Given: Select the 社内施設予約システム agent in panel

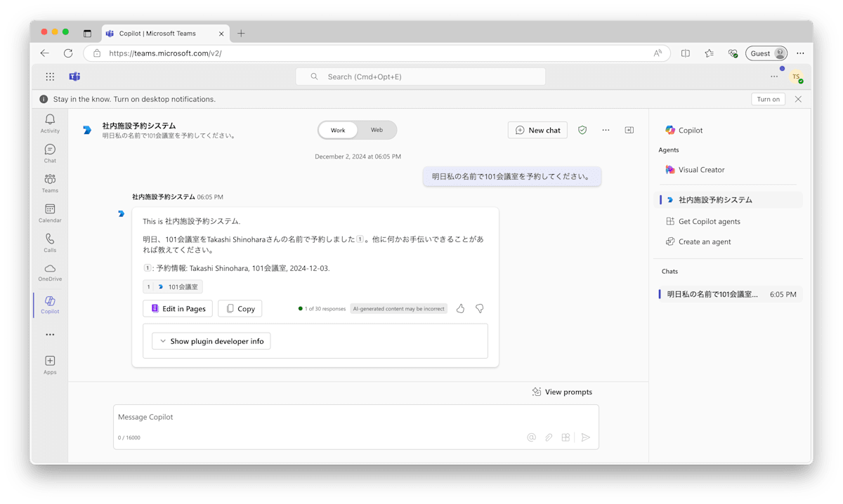Looking at the screenshot, I should 728,200.
